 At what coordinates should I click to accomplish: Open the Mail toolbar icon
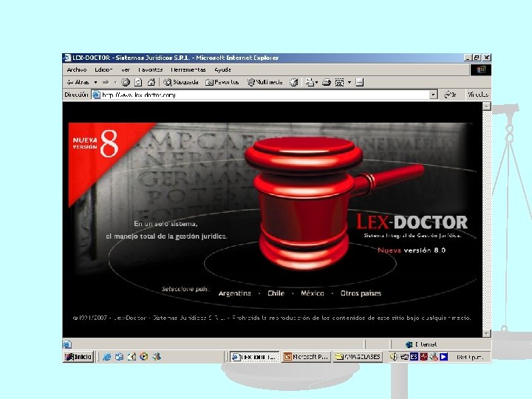(x=310, y=82)
